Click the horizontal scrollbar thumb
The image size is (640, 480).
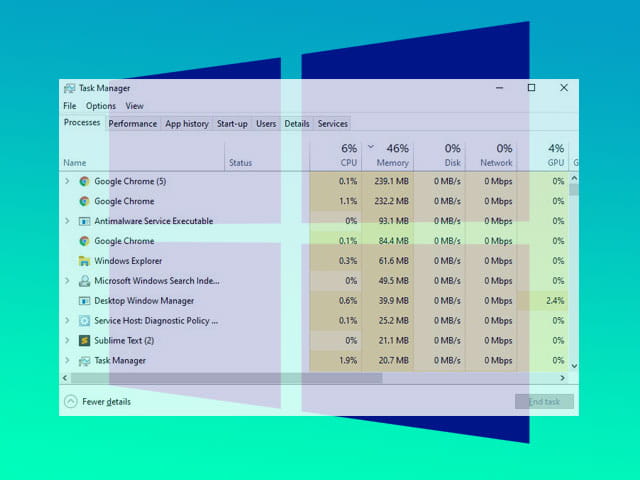tap(227, 378)
